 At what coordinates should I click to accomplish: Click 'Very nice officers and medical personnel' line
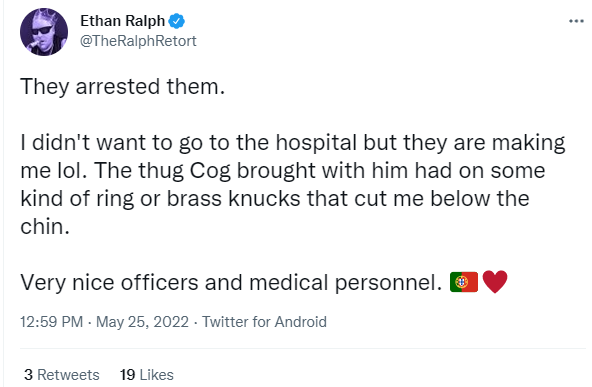pos(231,282)
